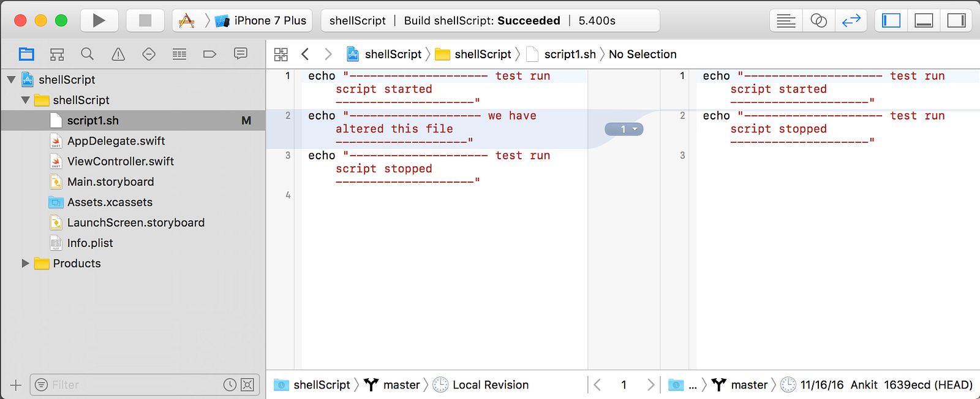The image size is (980, 399).
Task: Toggle the Debug area visibility
Action: tap(924, 20)
